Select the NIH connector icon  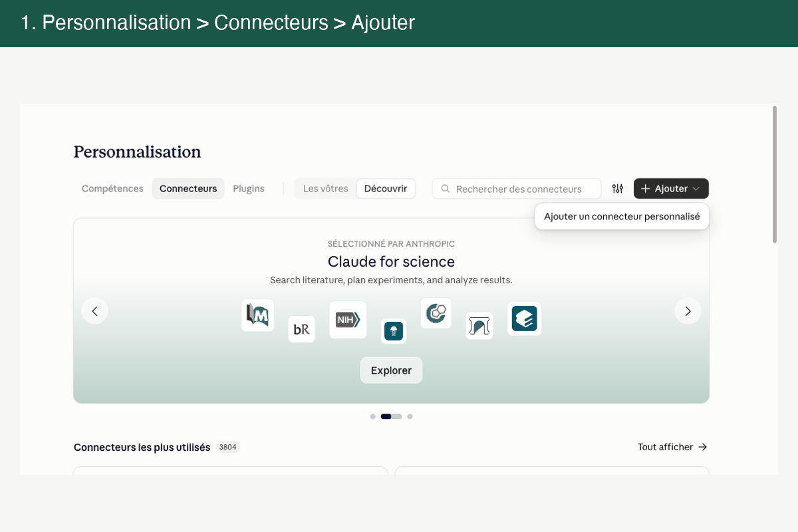[x=348, y=320]
